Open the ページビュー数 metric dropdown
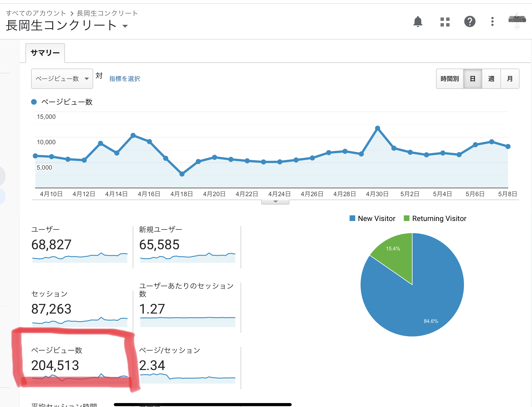The width and height of the screenshot is (532, 407). coord(62,79)
